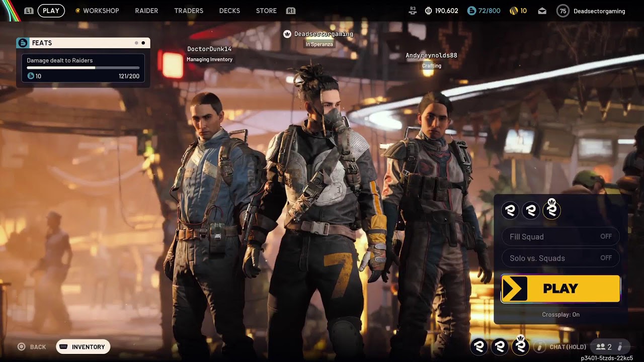Click the BACK label
Image resolution: width=644 pixels, height=362 pixels.
pos(38,347)
